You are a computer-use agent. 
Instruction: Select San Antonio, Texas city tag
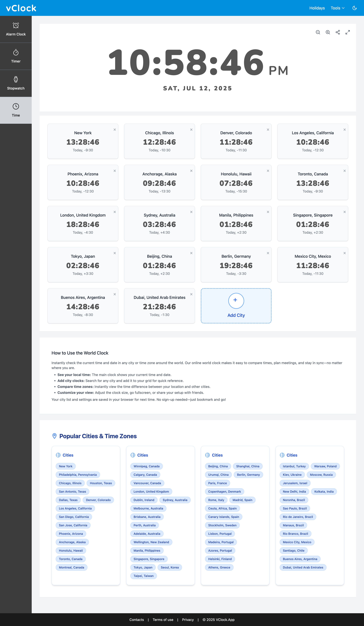(72, 492)
